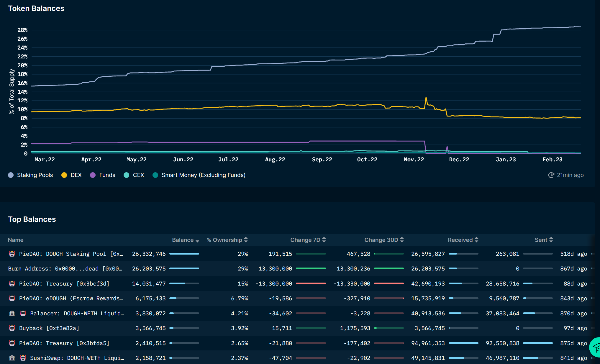This screenshot has width=600, height=364.
Task: Click the sort arrows on % Ownership column
Action: click(246, 240)
